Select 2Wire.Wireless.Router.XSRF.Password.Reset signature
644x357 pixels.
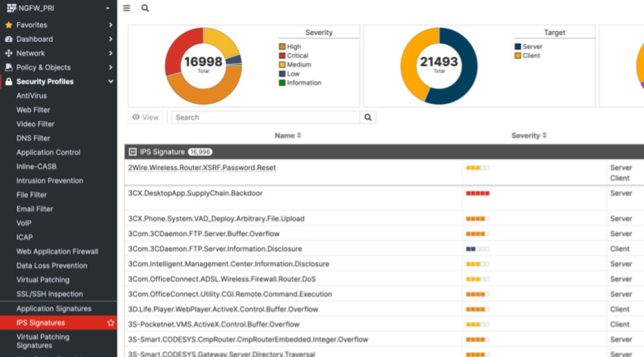coord(202,168)
